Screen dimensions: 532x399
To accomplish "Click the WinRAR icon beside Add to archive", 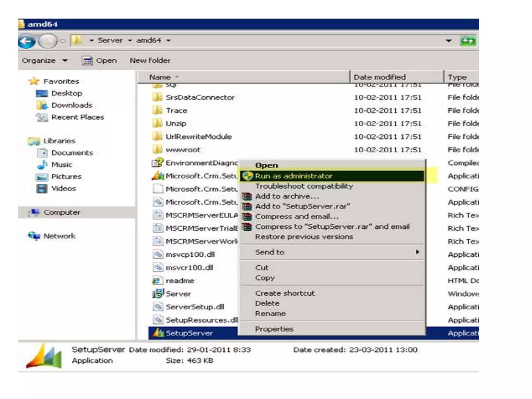I will point(247,196).
